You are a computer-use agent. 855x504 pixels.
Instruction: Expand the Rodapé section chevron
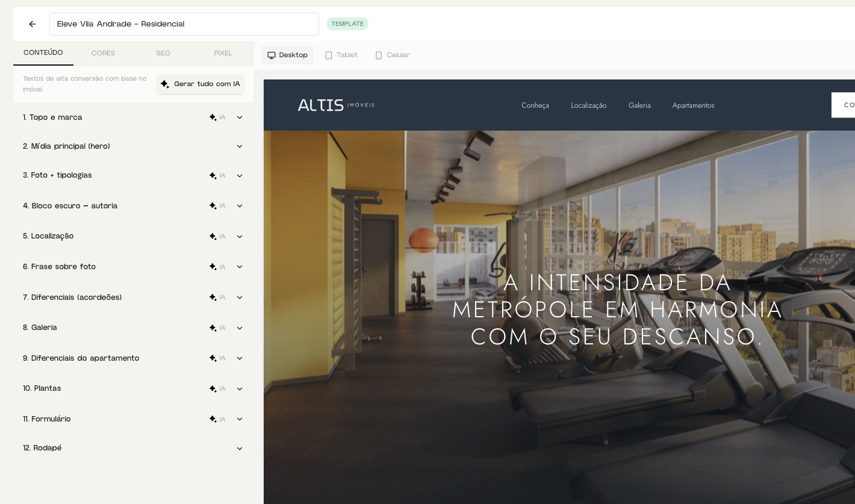coord(240,449)
